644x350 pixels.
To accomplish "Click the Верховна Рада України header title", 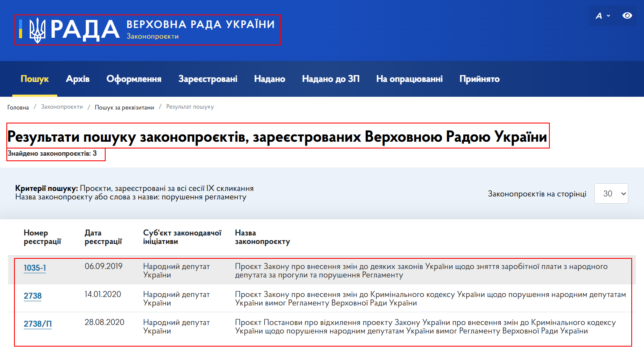I will tap(201, 24).
